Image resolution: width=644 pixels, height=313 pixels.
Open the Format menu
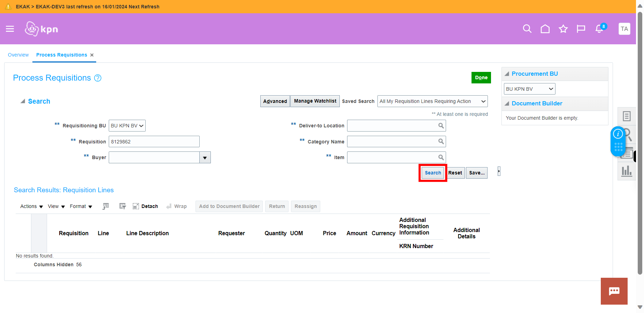[81, 206]
